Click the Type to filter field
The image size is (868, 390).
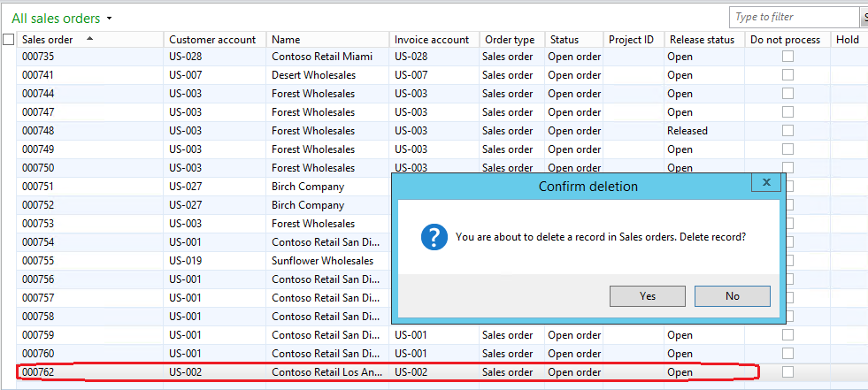click(x=793, y=17)
